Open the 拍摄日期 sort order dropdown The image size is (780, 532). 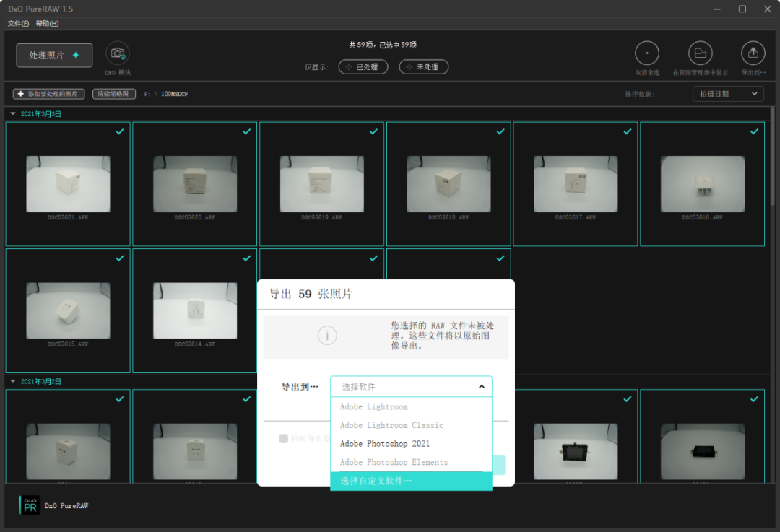point(728,93)
